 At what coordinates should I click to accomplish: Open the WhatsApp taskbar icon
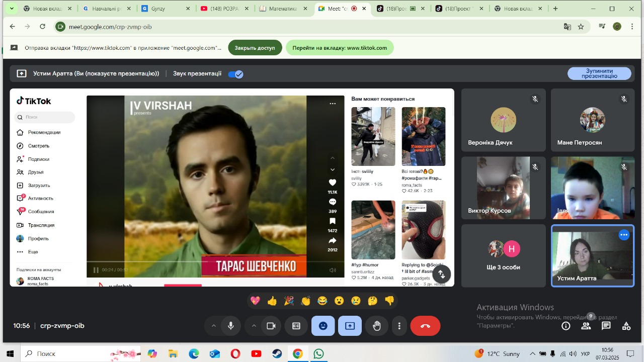pos(318,354)
